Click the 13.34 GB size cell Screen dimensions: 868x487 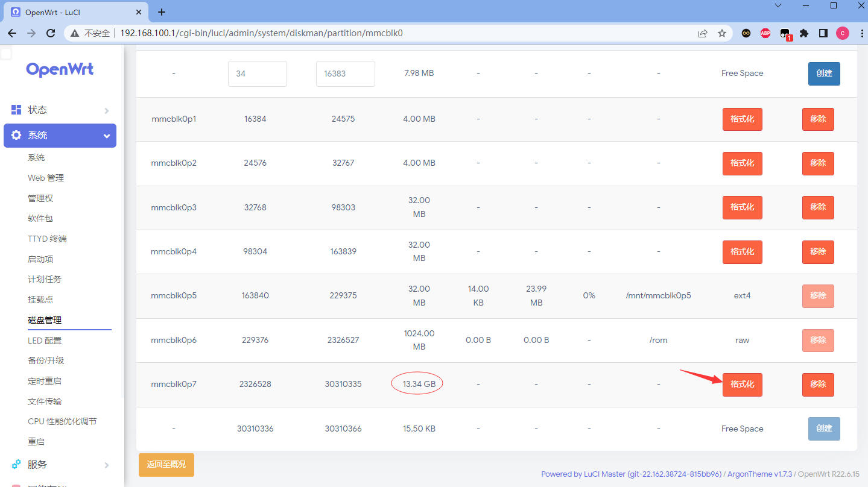(419, 384)
